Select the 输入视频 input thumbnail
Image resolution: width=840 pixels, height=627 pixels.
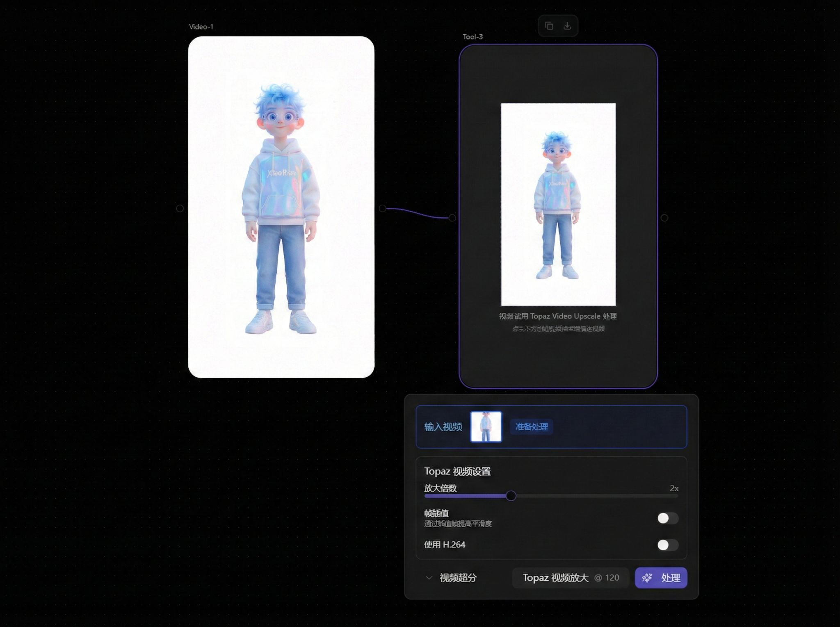[x=486, y=427]
